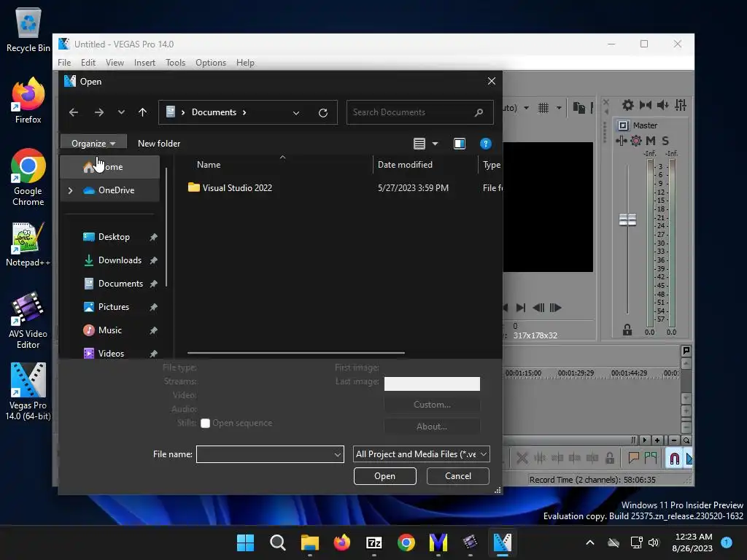Viewport: 747px width, 560px height.
Task: Sort by Date modified column
Action: [x=405, y=165]
